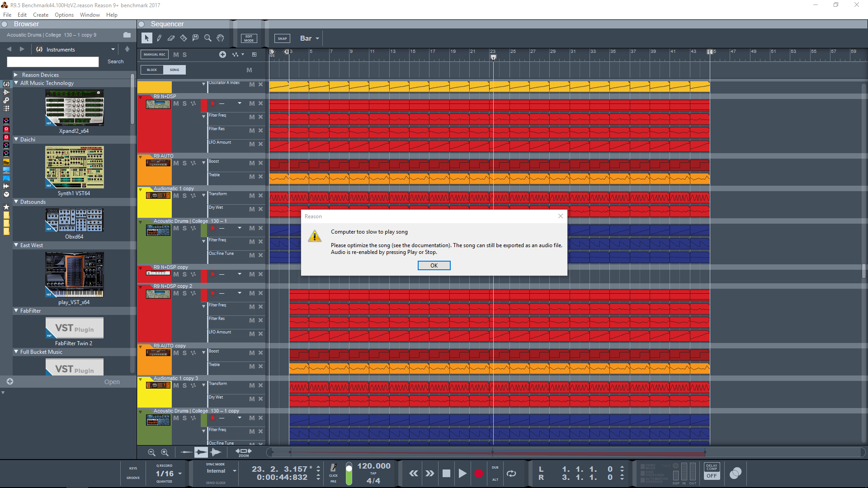Click OK in the Reason dialog
This screenshot has width=868, height=488.
click(434, 266)
